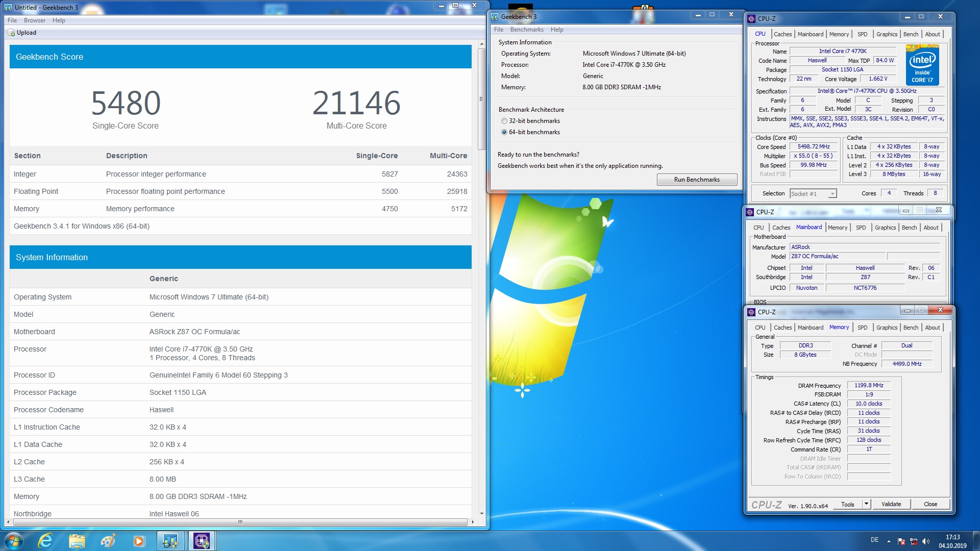
Task: Click the single-core score 5480
Action: tap(126, 103)
